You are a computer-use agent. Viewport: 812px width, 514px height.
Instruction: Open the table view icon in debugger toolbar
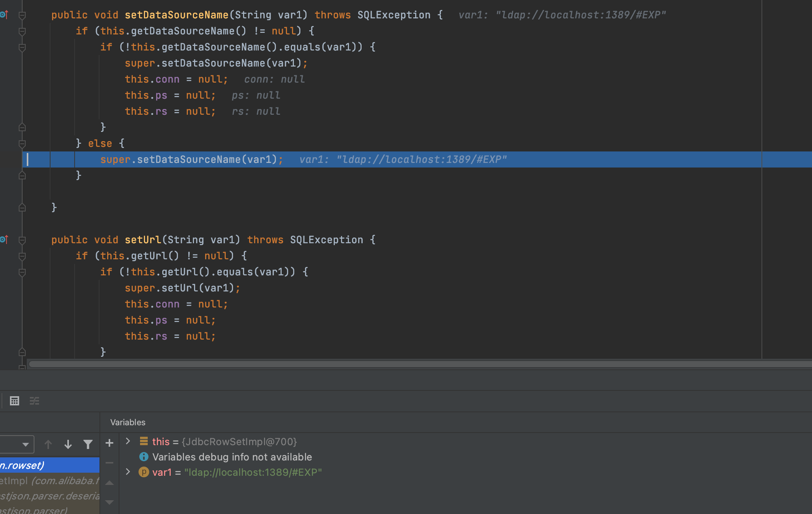[15, 401]
